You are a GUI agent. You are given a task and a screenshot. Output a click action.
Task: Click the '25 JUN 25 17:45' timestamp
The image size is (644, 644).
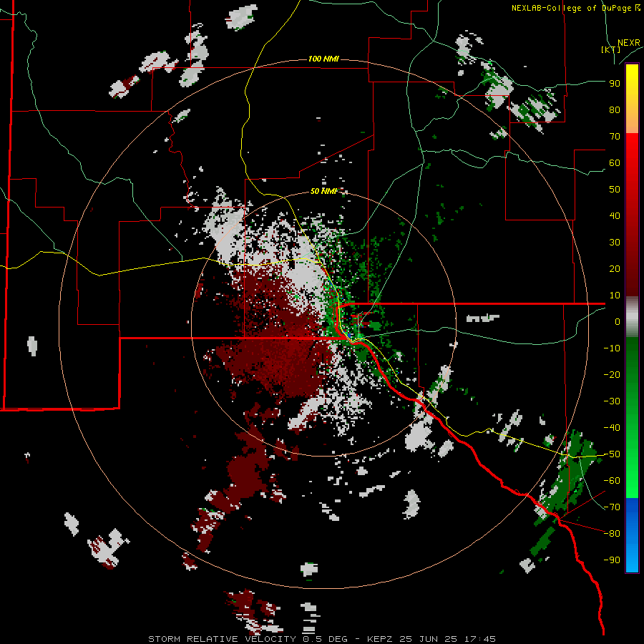pyautogui.click(x=448, y=639)
